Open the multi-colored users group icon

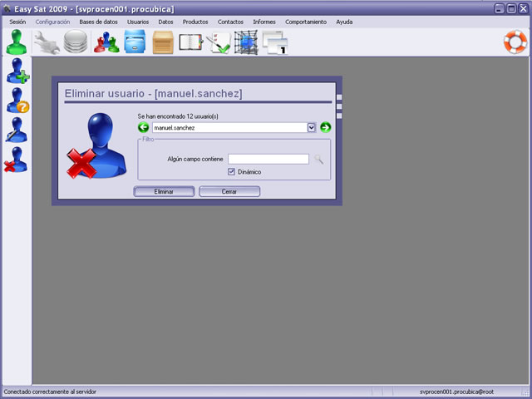point(106,42)
